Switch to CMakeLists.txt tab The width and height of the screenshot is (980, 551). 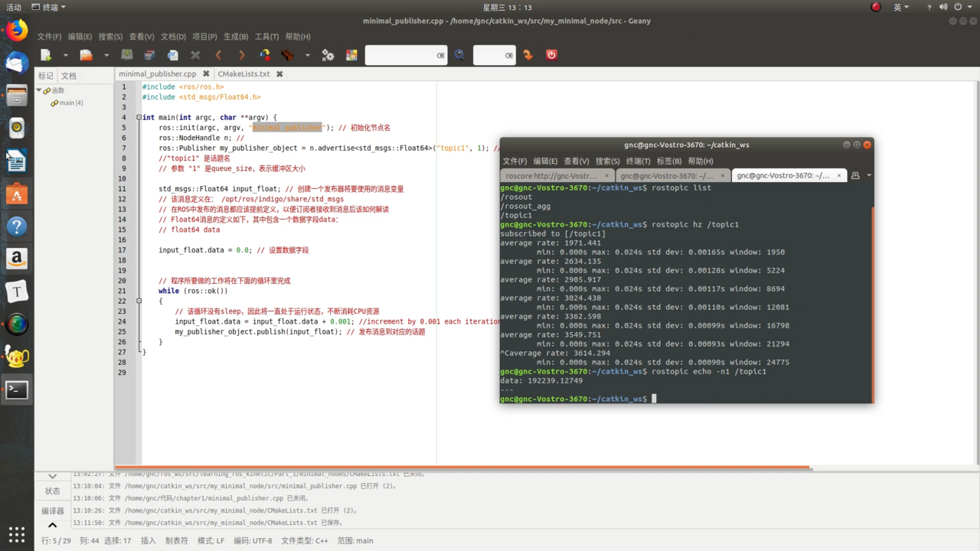[x=243, y=74]
